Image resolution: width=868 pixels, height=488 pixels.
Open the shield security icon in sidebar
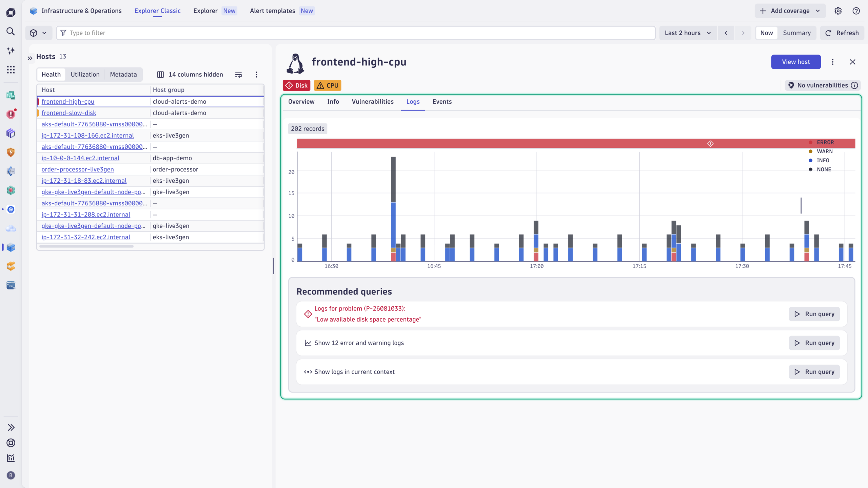pyautogui.click(x=11, y=152)
